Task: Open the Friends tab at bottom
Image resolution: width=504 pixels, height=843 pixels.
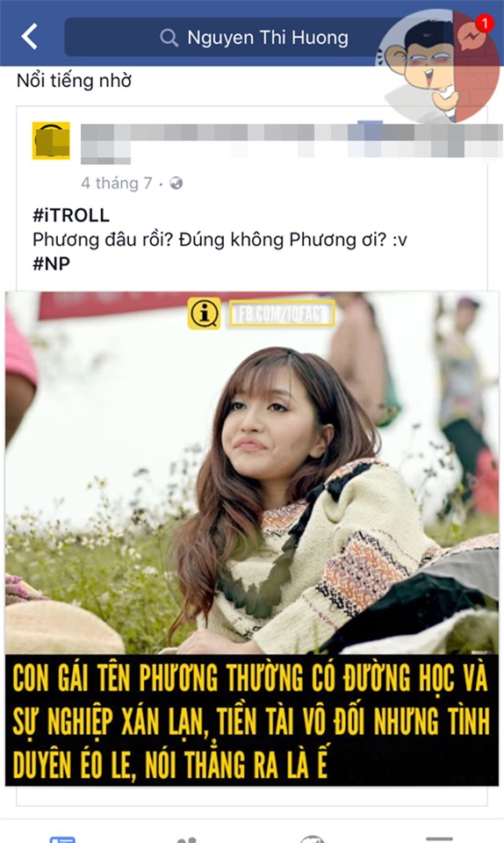Action: coord(186,839)
